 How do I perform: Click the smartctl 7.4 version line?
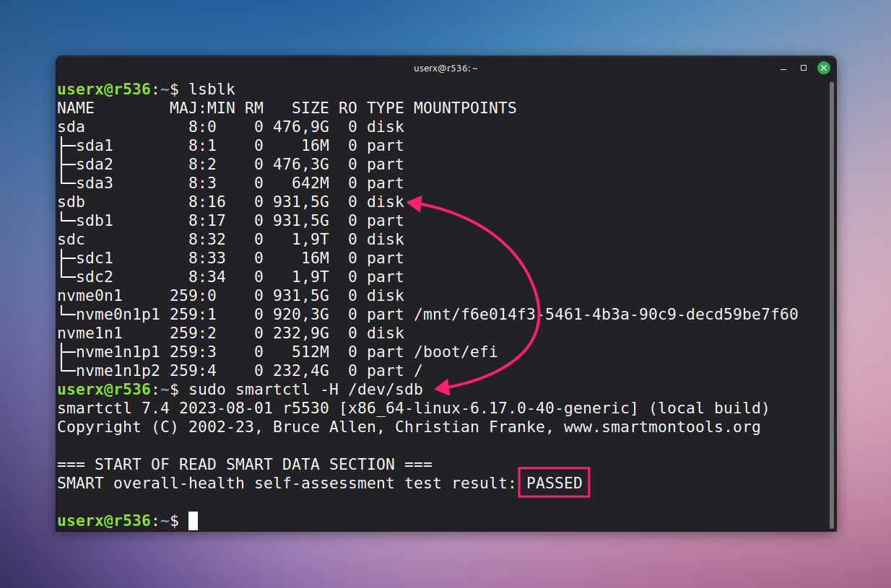pos(413,408)
